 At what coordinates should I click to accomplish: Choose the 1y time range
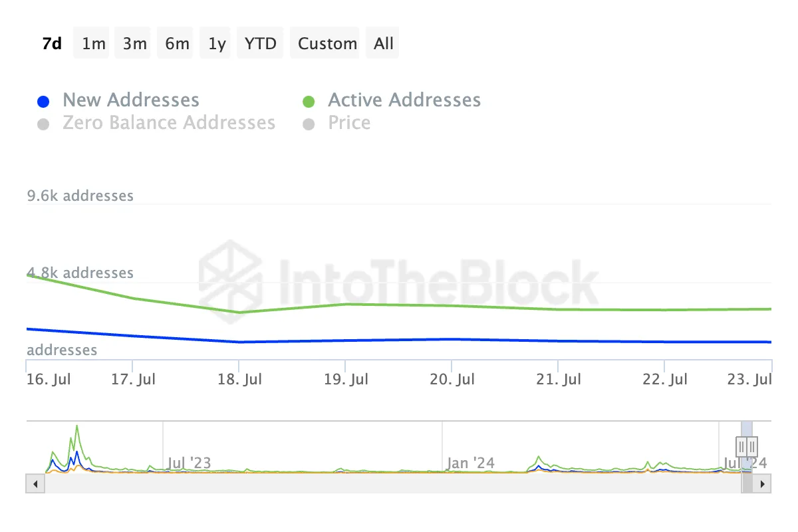click(x=217, y=44)
